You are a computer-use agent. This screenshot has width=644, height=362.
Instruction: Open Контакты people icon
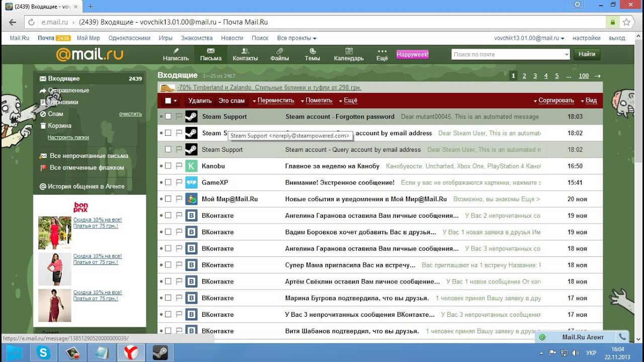pyautogui.click(x=245, y=51)
